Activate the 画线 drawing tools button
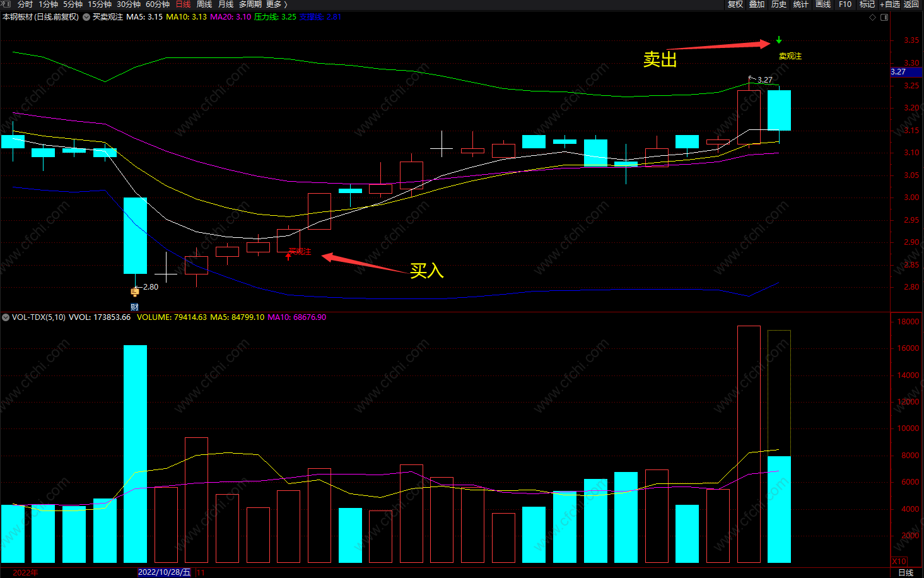Screen dimensions: 924x578 pos(823,4)
